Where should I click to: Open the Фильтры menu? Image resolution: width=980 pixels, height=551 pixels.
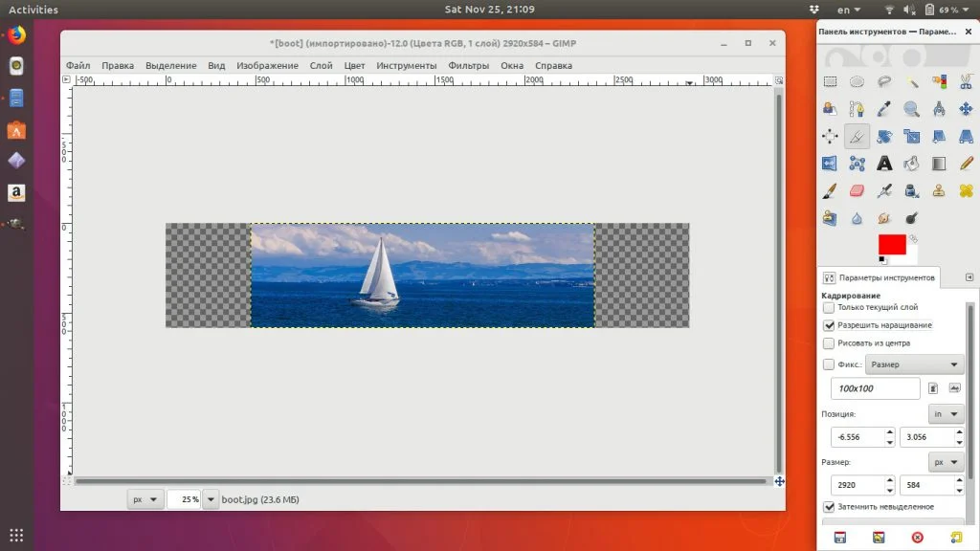pos(467,66)
